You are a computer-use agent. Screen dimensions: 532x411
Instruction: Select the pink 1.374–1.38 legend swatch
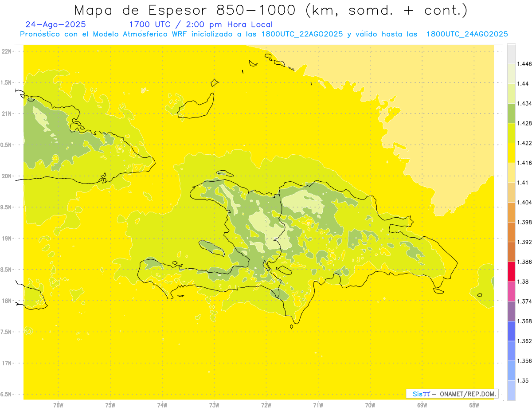(x=511, y=291)
